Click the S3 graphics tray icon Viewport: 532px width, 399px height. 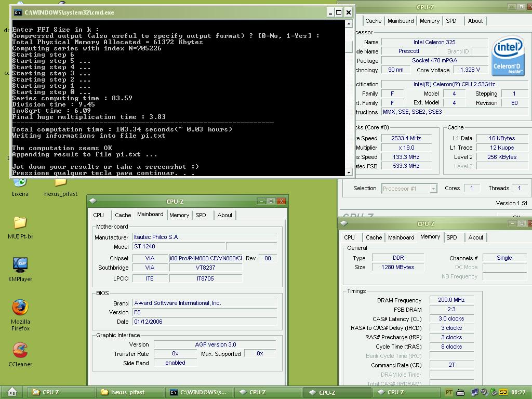pyautogui.click(x=503, y=393)
